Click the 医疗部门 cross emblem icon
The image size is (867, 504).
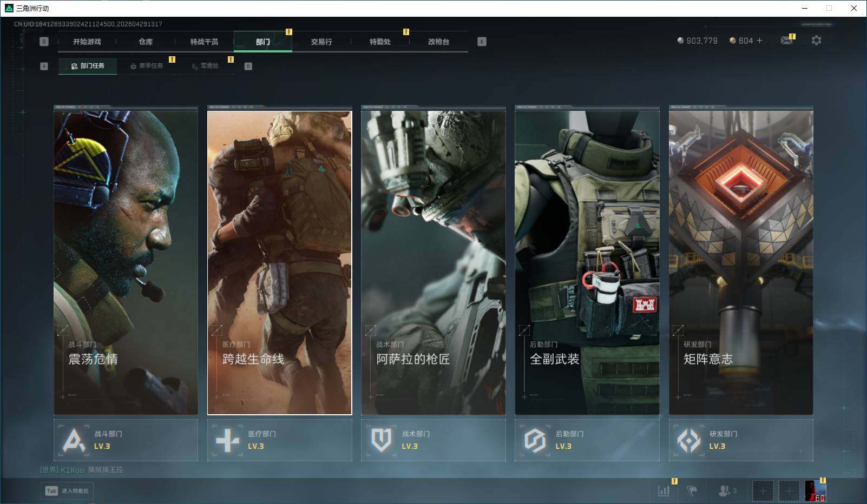(227, 440)
